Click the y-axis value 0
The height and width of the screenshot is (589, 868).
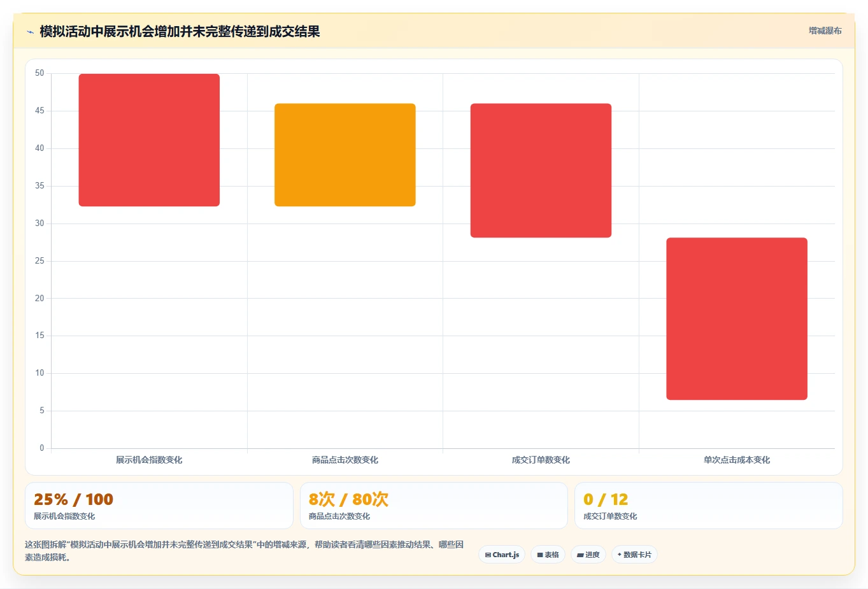pyautogui.click(x=42, y=448)
